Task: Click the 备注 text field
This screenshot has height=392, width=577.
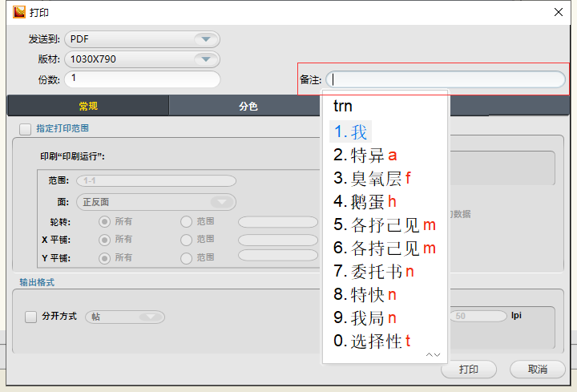Action: (x=446, y=79)
